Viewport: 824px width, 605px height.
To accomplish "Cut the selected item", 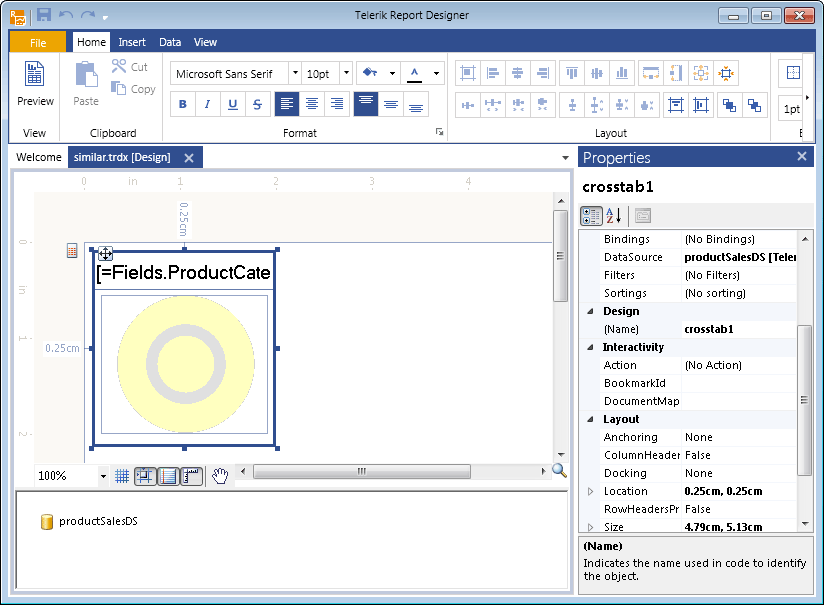I will coord(129,67).
